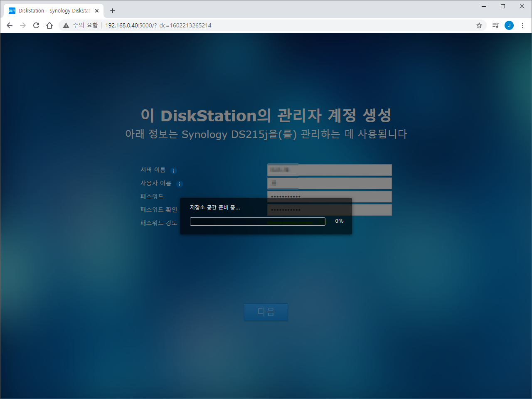Click the storage preparation progress bar
Screen dimensions: 532x399
coord(258,222)
